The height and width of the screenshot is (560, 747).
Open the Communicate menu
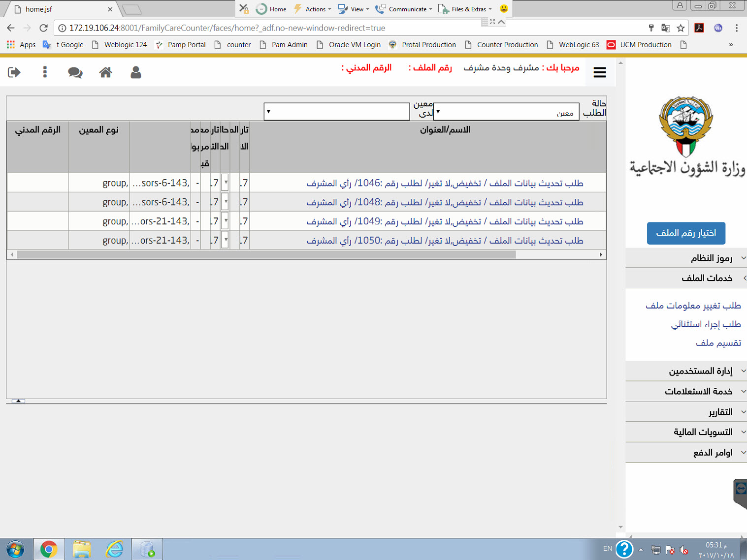click(404, 9)
